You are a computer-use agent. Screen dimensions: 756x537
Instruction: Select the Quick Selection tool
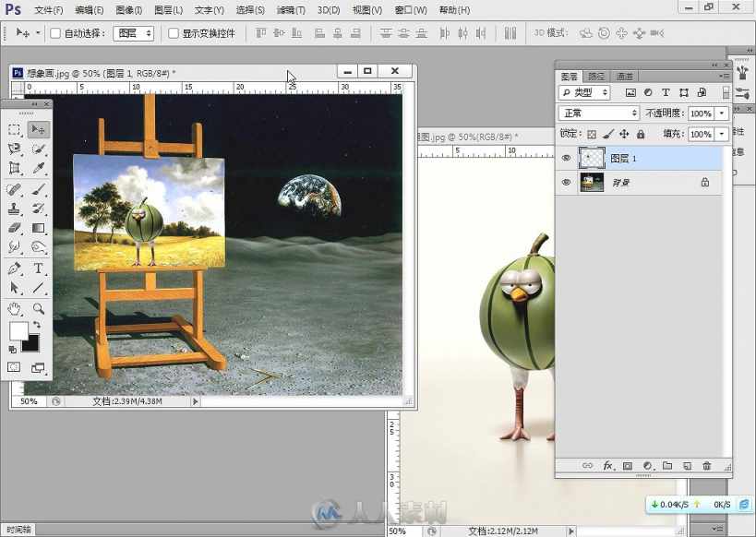click(38, 149)
